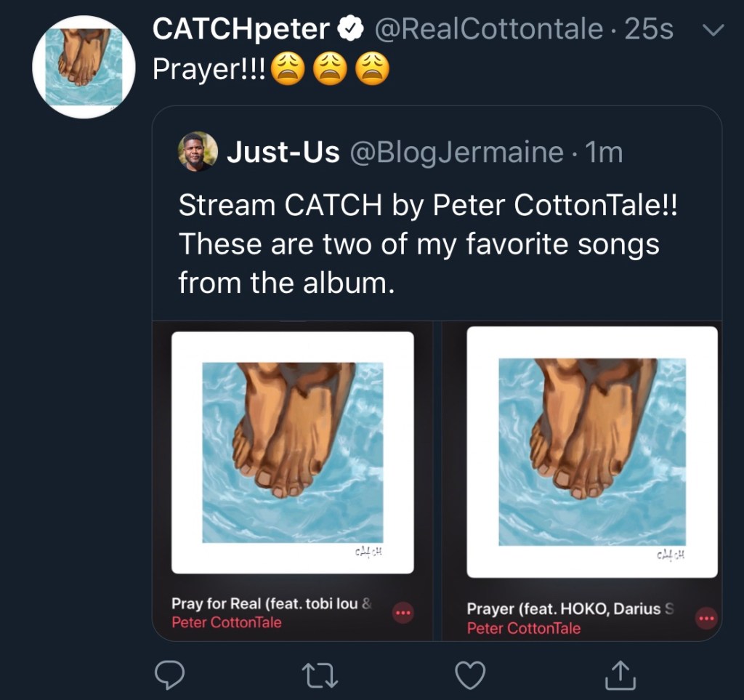Expand the tweet options chevron

(x=715, y=30)
